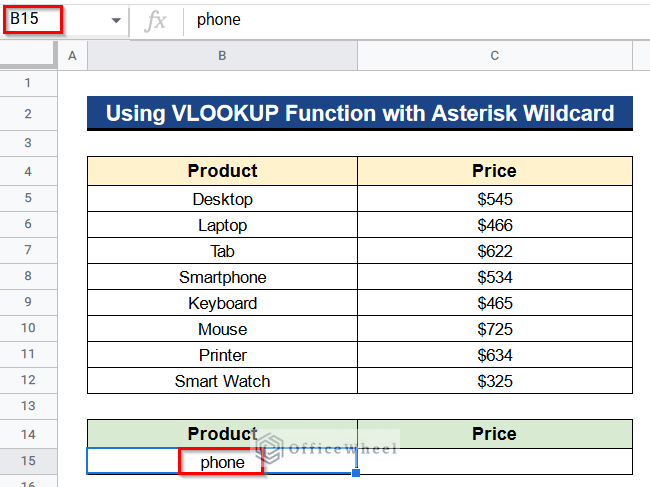Select the $725 price cell
650x487 pixels.
pos(494,329)
